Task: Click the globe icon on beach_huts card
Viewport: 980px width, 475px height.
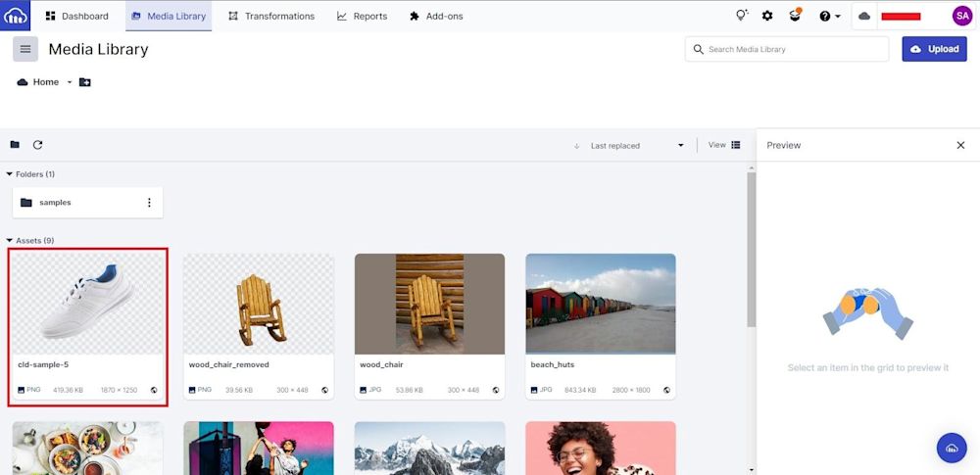Action: click(666, 390)
